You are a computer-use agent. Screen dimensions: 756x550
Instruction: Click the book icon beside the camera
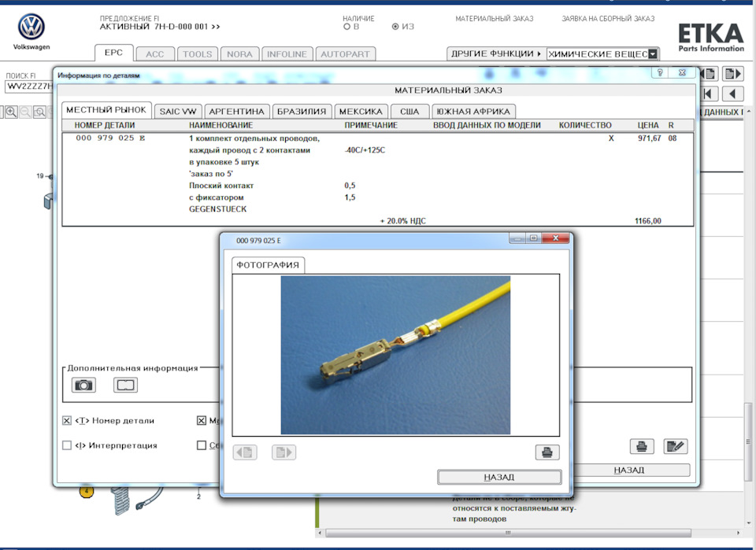[x=125, y=385]
